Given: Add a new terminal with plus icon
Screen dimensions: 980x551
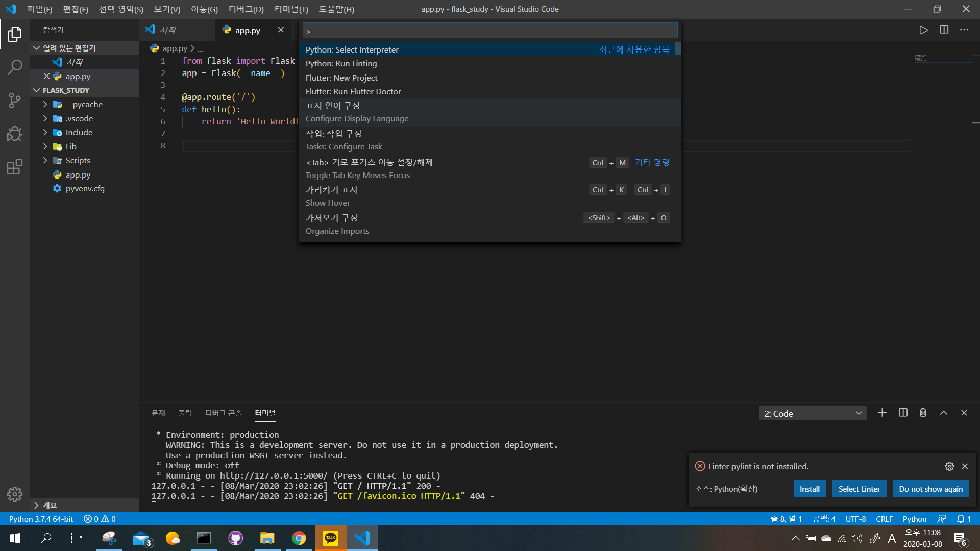Looking at the screenshot, I should click(x=882, y=413).
